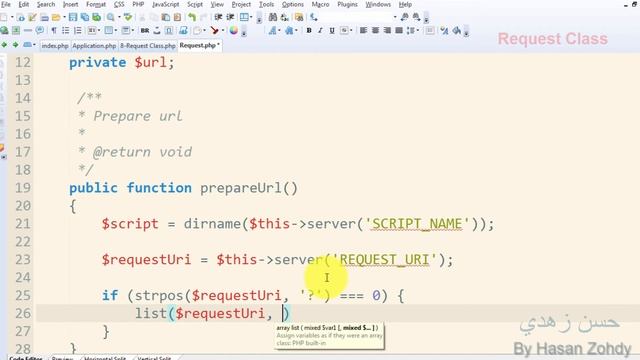Click the Outdent lines icon
The image size is (640, 360).
[230, 17]
